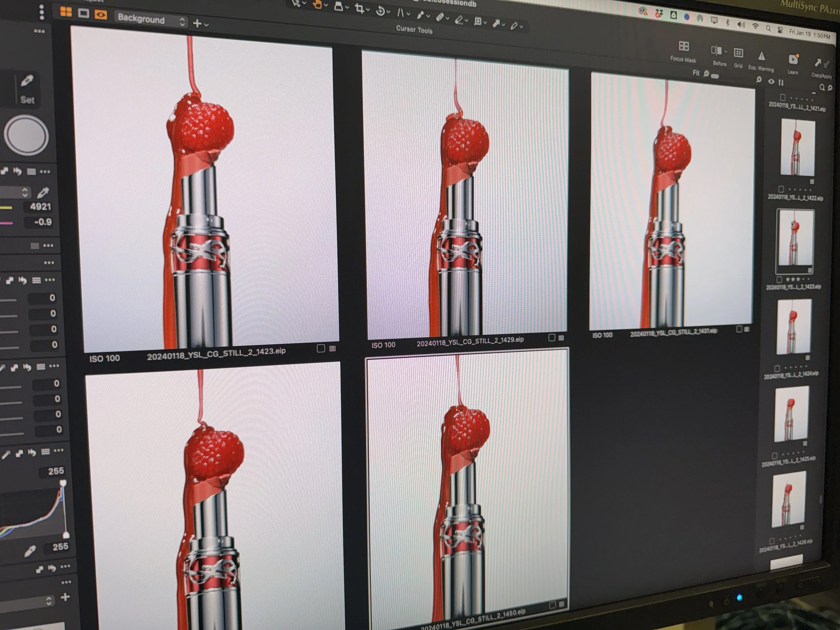The height and width of the screenshot is (630, 840).
Task: Select the Crop tool
Action: click(x=359, y=8)
